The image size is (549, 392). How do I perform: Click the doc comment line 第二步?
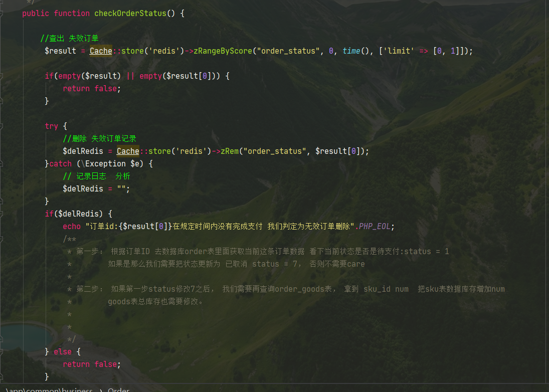point(286,289)
